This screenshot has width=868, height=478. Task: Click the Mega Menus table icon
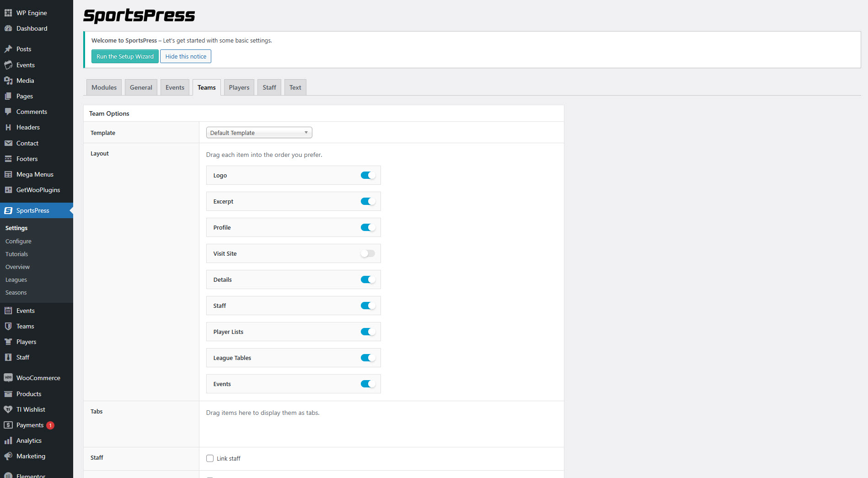(8, 174)
